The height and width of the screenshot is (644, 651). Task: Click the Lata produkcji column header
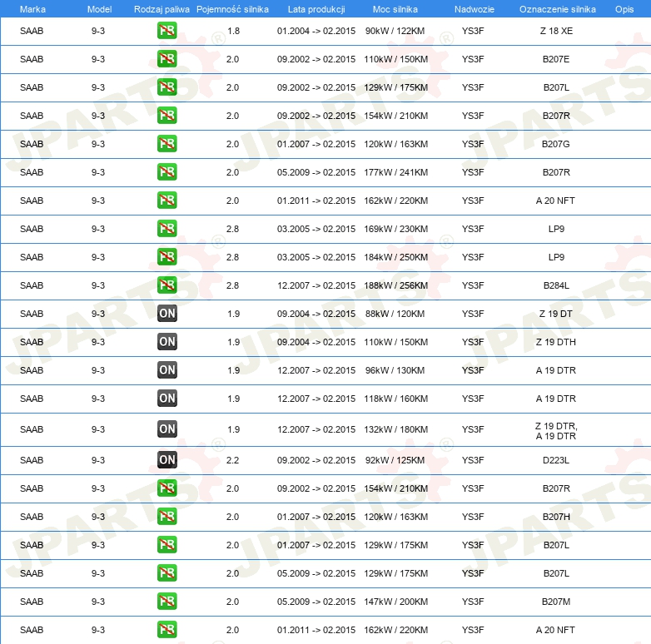click(x=316, y=9)
